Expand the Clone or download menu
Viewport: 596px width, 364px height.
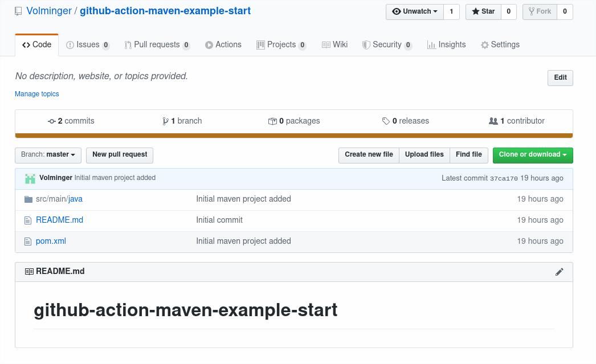tap(533, 155)
